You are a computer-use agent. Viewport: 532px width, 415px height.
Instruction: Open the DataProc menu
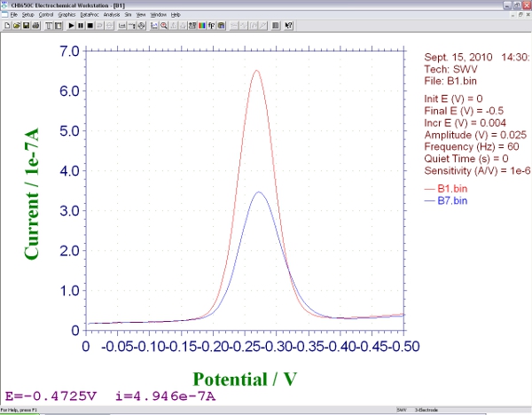[89, 15]
